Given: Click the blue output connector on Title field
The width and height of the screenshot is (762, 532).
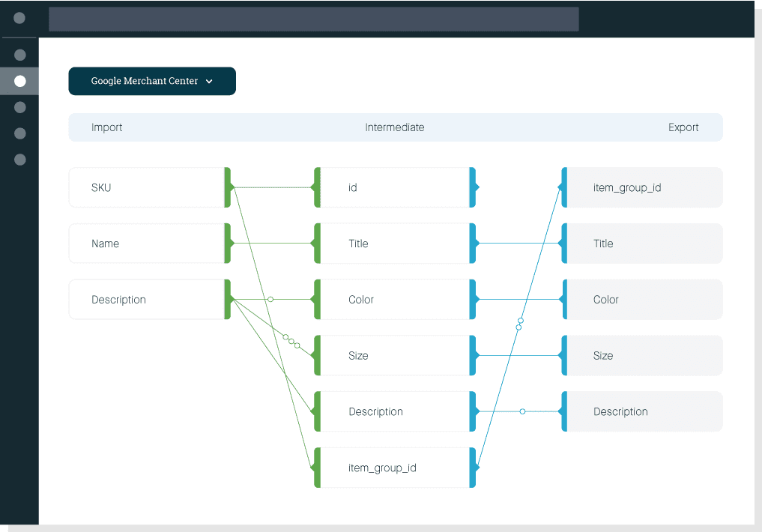Looking at the screenshot, I should click(x=474, y=244).
